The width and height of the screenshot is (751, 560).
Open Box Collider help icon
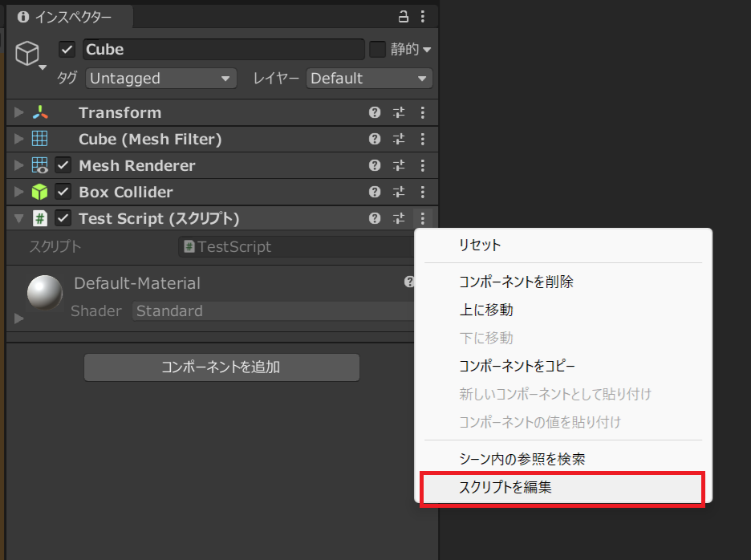(x=375, y=192)
